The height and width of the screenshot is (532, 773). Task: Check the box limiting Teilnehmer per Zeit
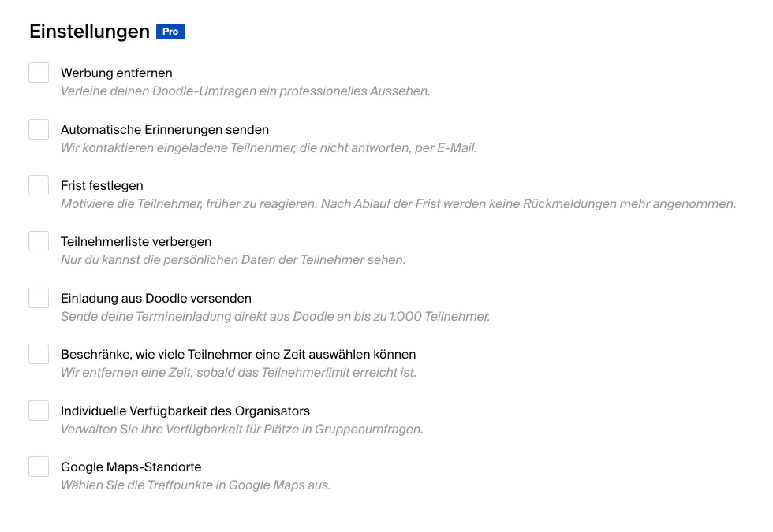coord(39,354)
